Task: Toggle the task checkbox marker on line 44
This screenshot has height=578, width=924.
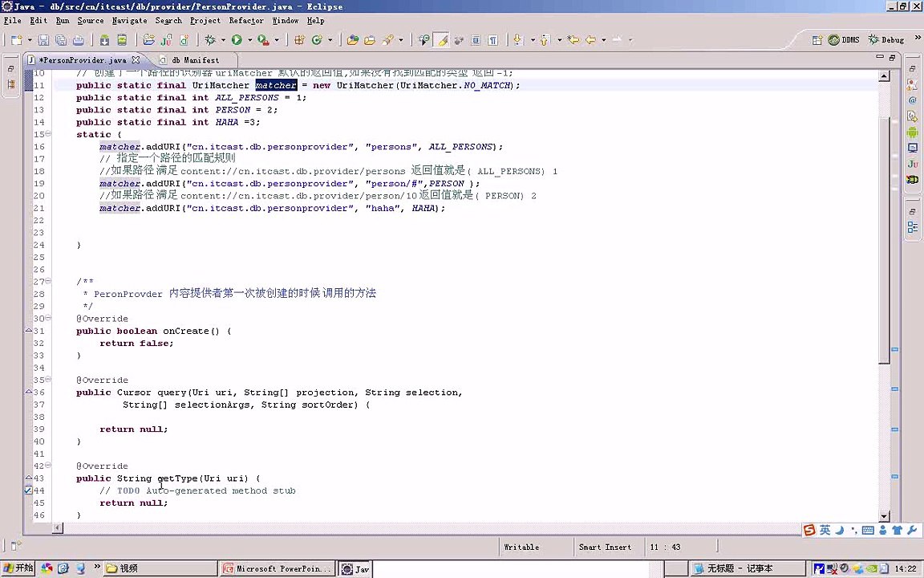Action: point(28,490)
